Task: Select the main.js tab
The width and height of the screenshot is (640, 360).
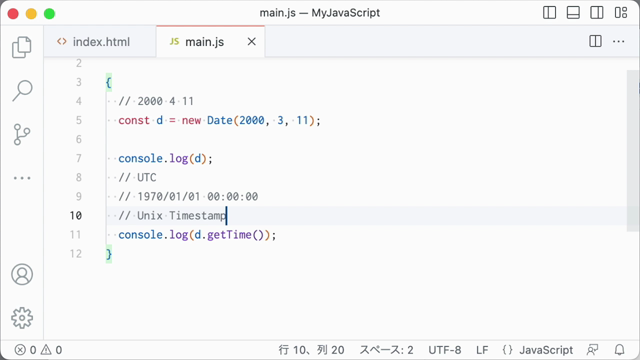Action: (204, 42)
